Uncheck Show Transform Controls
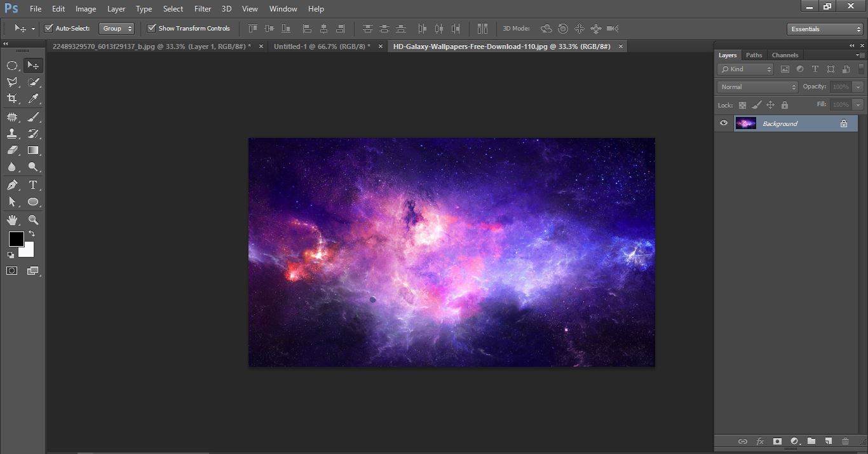The height and width of the screenshot is (454, 868). tap(151, 28)
